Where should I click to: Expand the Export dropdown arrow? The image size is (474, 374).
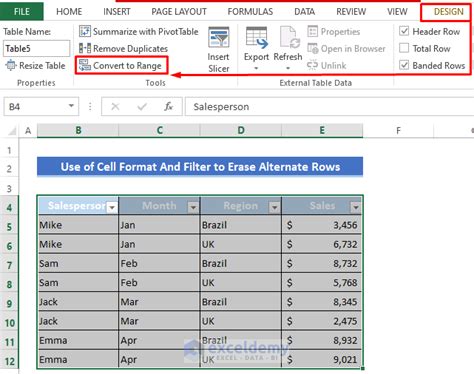[256, 68]
